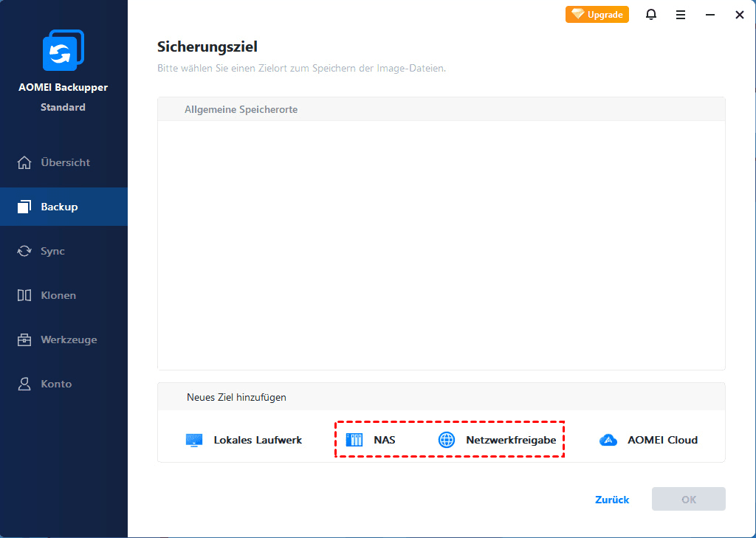Select the Backup sidebar icon

[24, 207]
